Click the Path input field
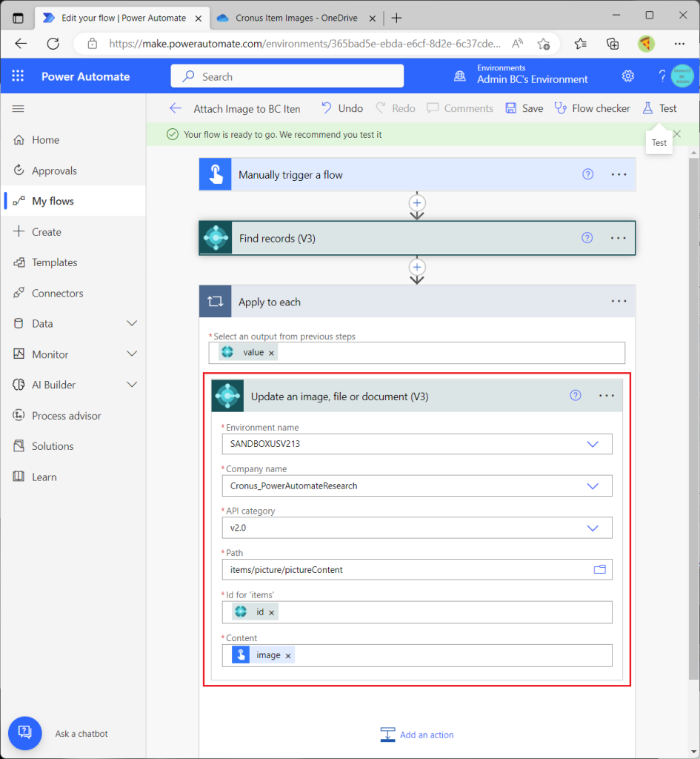Image resolution: width=700 pixels, height=759 pixels. (417, 570)
